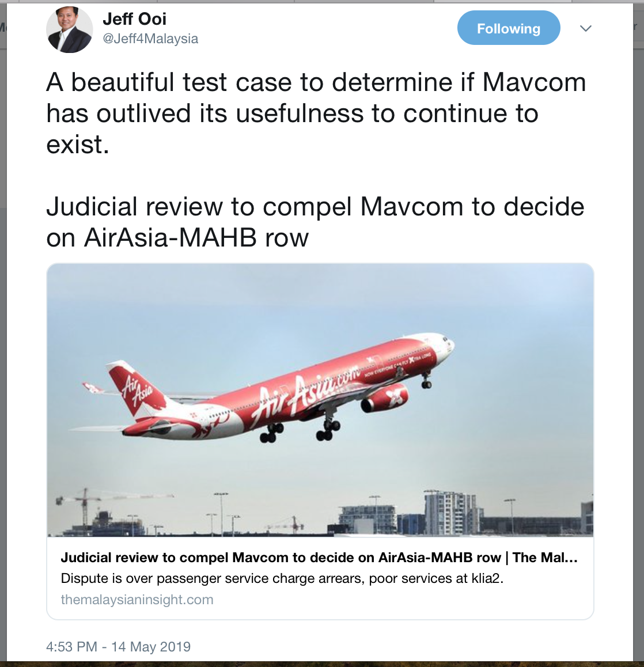
Task: Click the "Dispute is over passenger service" description
Action: click(282, 578)
